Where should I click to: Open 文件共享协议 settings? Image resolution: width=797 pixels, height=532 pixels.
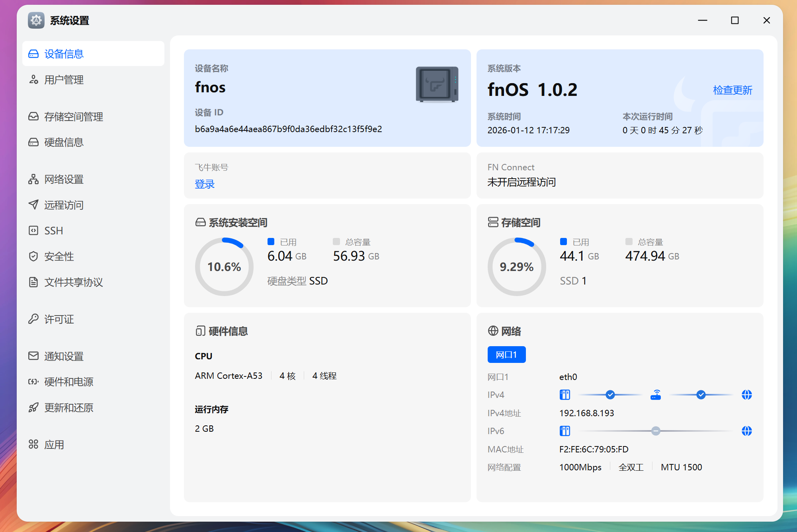(x=73, y=282)
